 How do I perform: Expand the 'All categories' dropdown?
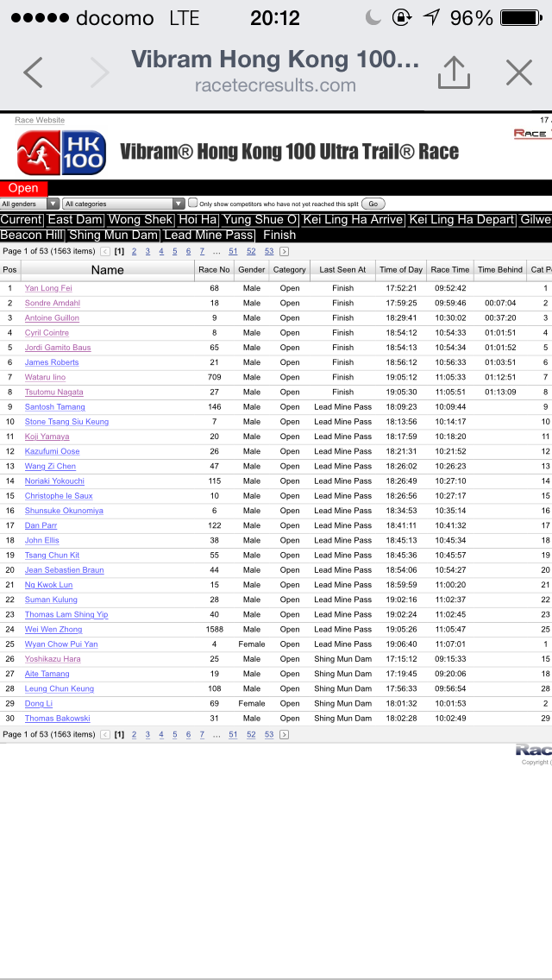point(124,204)
